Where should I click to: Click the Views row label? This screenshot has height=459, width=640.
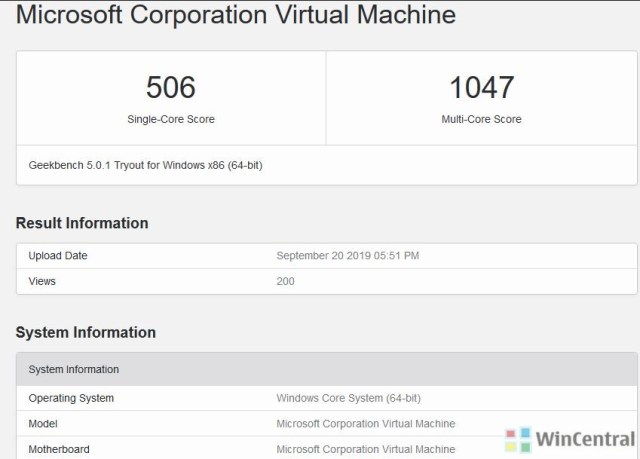[x=42, y=281]
